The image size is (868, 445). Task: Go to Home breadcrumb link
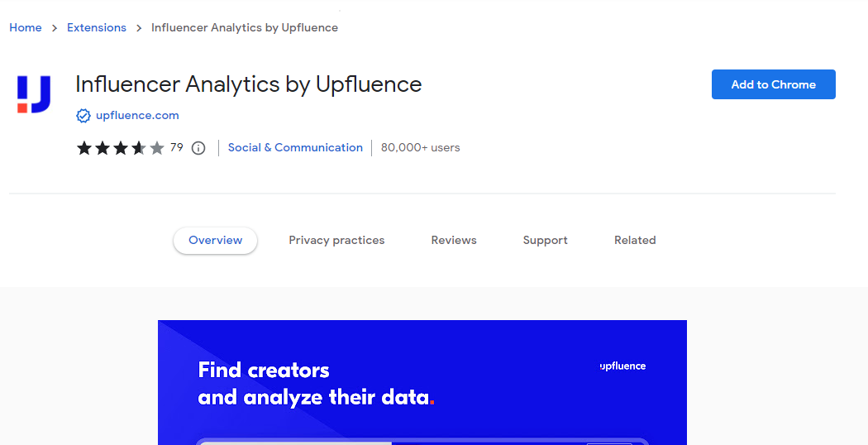[x=26, y=27]
